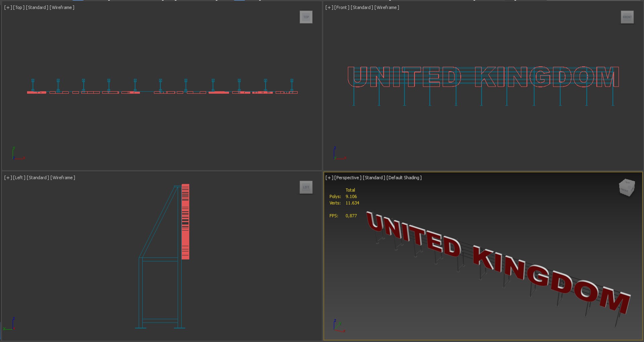Image resolution: width=644 pixels, height=342 pixels.
Task: Open the [Front] view label menu
Action: click(342, 7)
